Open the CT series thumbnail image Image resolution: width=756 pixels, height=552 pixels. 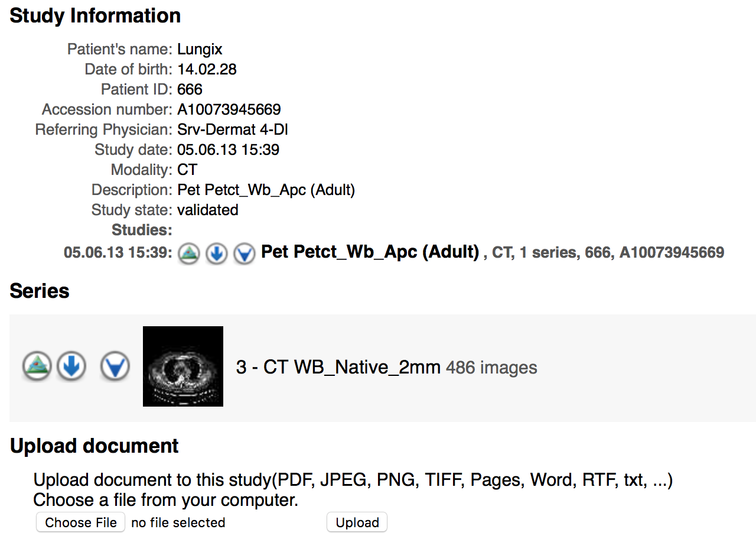click(x=183, y=366)
